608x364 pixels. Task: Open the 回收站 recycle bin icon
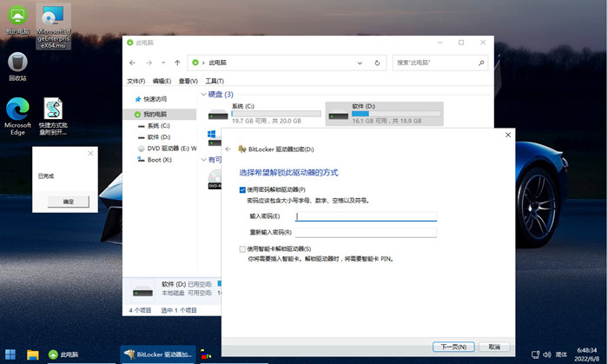[x=17, y=67]
